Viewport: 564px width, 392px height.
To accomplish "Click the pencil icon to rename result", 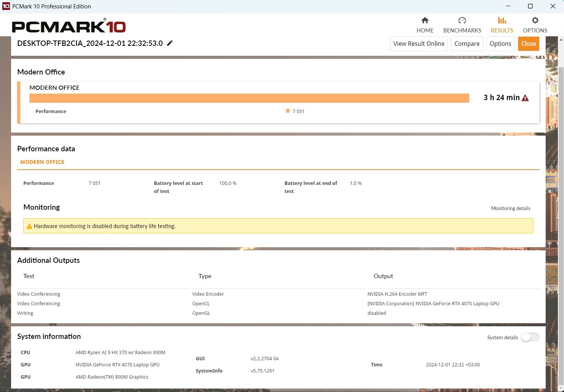I will (170, 43).
